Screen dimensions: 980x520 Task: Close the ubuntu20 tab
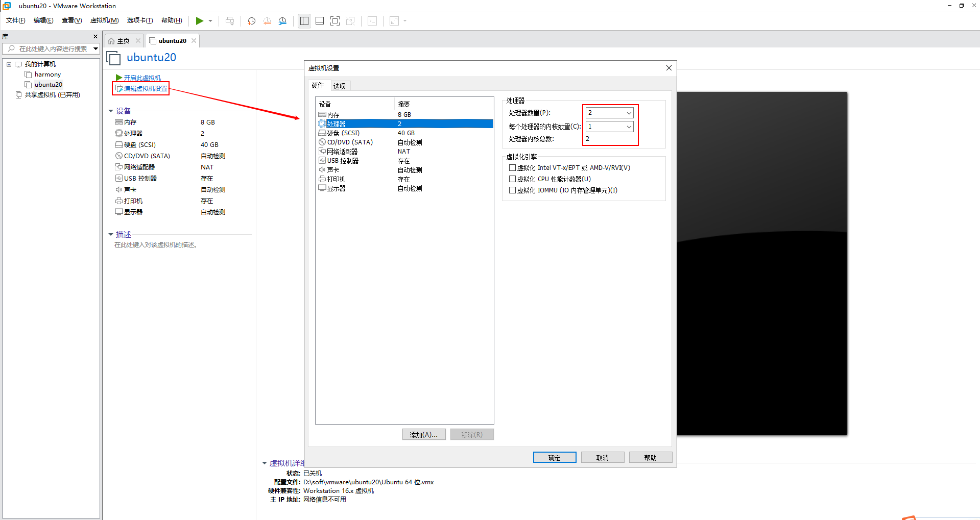tap(194, 41)
